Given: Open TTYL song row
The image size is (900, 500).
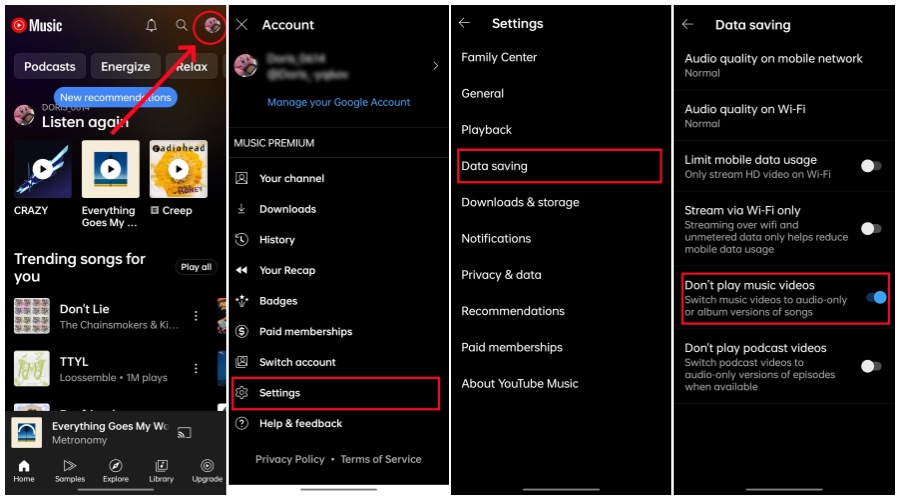Looking at the screenshot, I should [x=107, y=369].
